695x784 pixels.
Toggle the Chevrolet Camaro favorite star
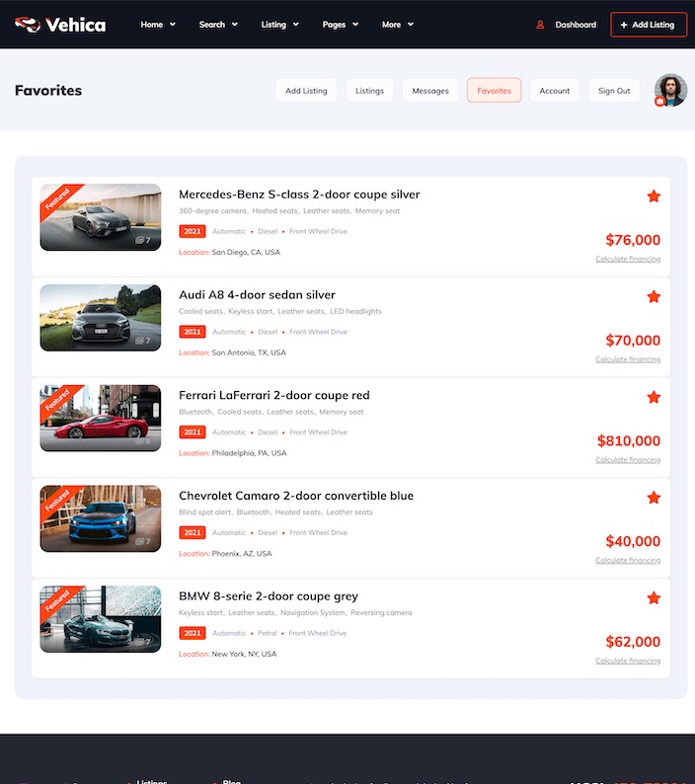pyautogui.click(x=654, y=498)
